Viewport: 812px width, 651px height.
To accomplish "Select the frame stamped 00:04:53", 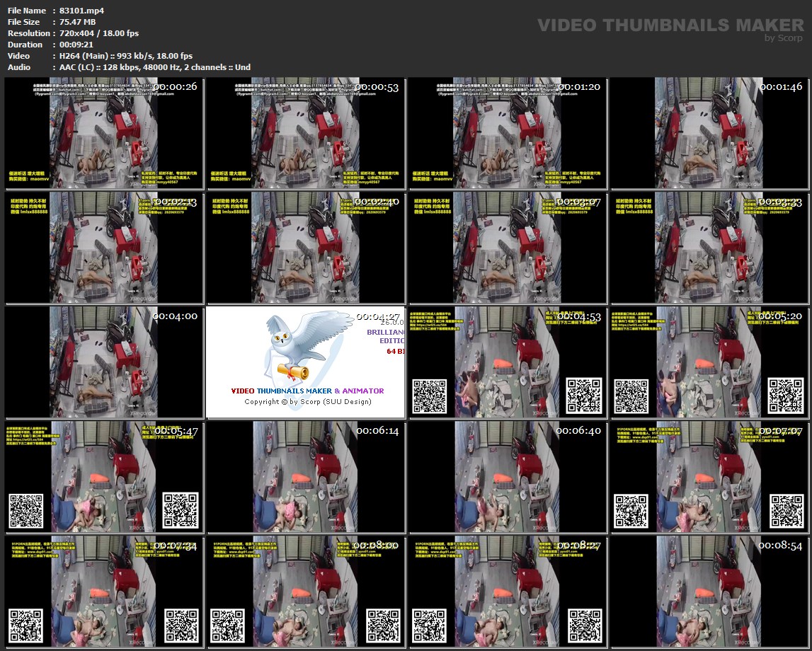I will coord(508,362).
